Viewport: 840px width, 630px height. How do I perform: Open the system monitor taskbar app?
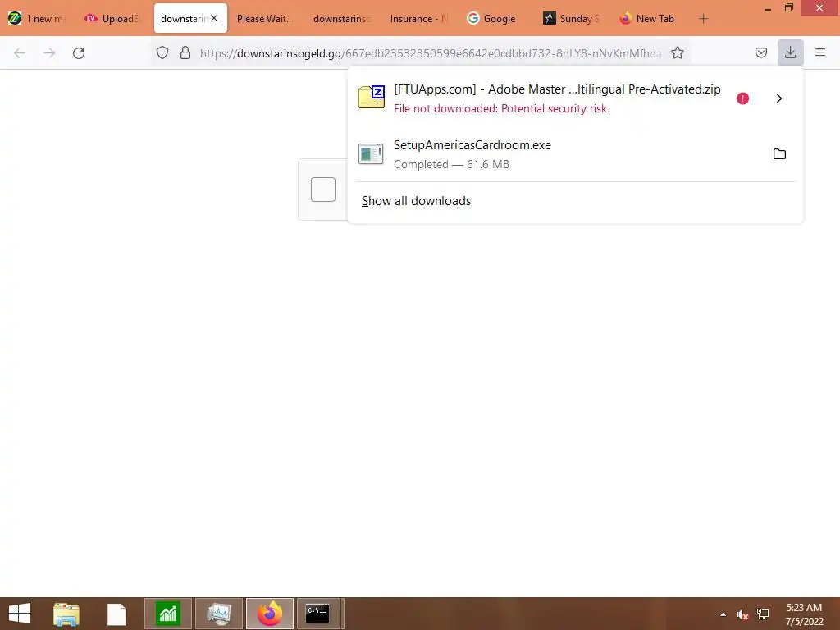[x=218, y=614]
